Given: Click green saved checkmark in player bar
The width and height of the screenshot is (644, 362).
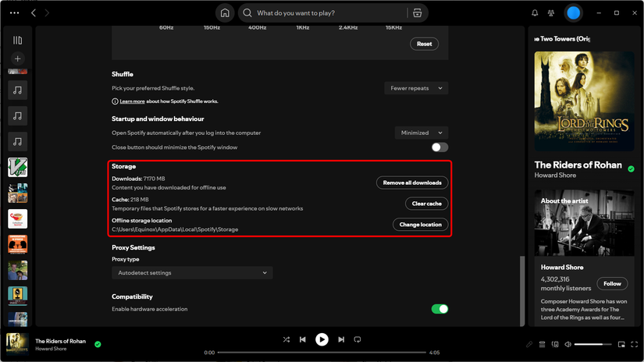Looking at the screenshot, I should click(98, 344).
